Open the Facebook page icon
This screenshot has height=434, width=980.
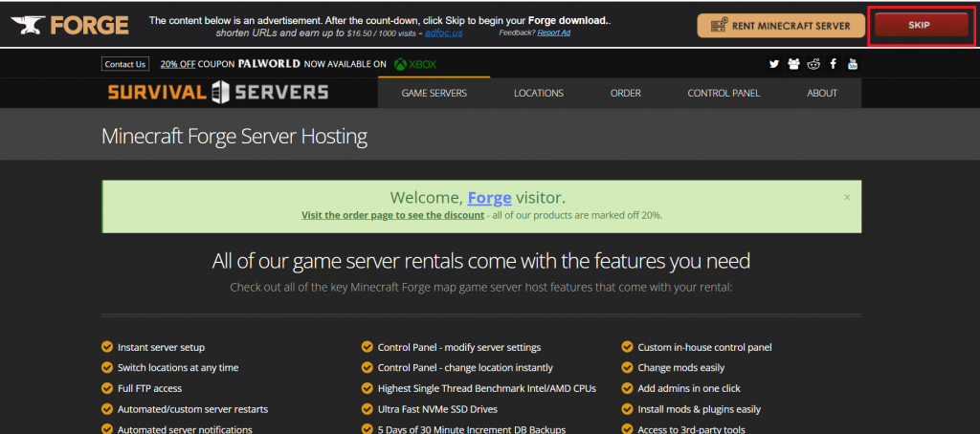834,64
